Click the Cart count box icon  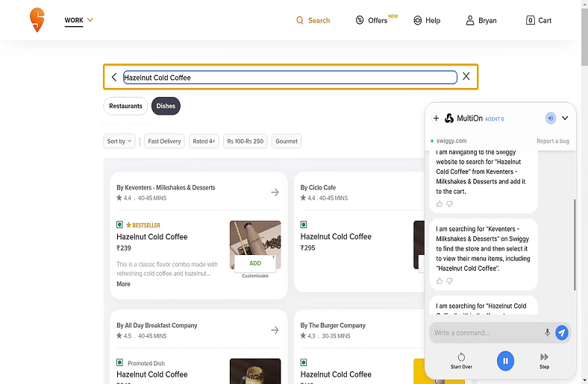(x=530, y=20)
